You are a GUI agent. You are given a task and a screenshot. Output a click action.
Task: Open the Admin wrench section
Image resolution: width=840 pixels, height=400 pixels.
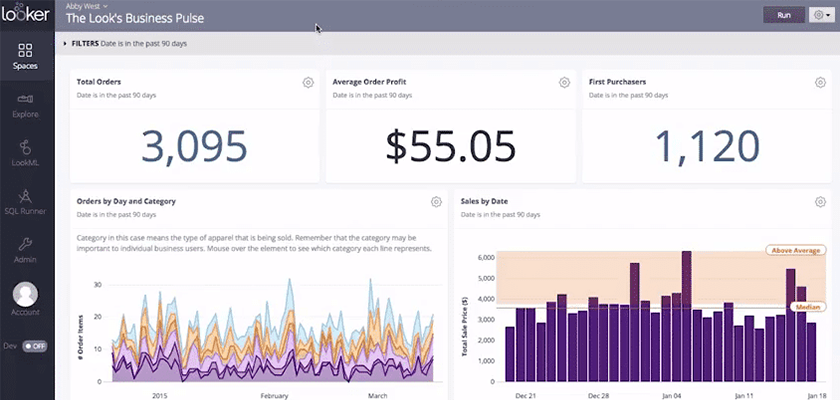[26, 248]
